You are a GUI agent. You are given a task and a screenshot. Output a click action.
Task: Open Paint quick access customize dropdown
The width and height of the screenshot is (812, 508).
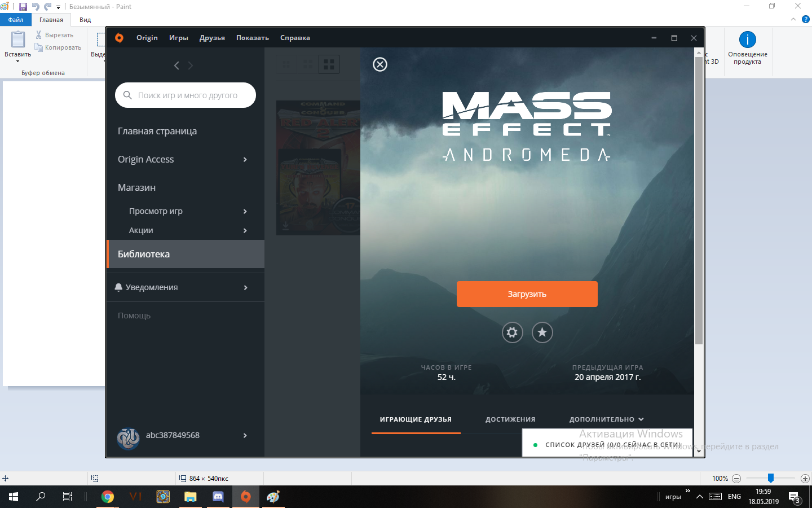[x=58, y=7]
